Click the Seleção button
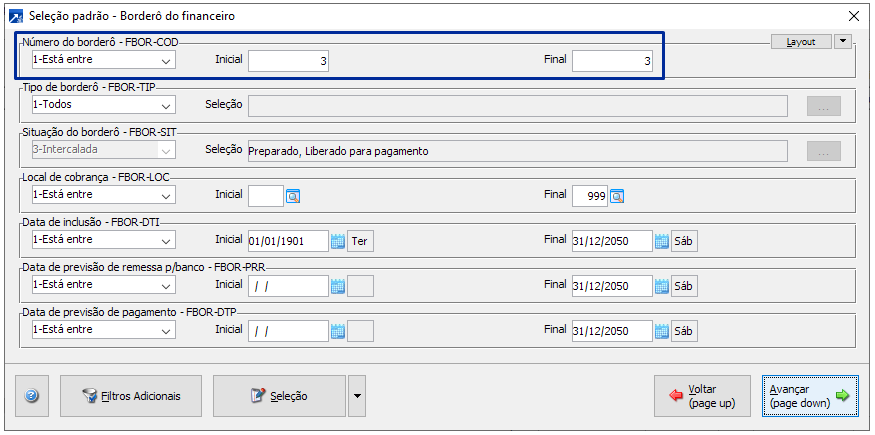This screenshot has width=875, height=435. 279,396
